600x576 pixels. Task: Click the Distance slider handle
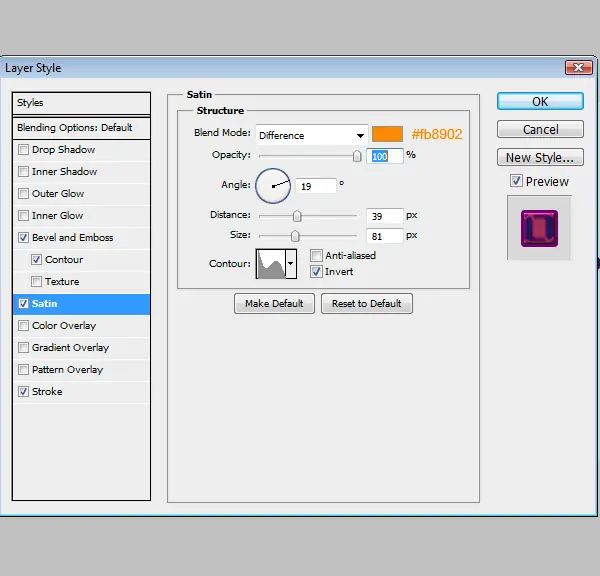297,216
